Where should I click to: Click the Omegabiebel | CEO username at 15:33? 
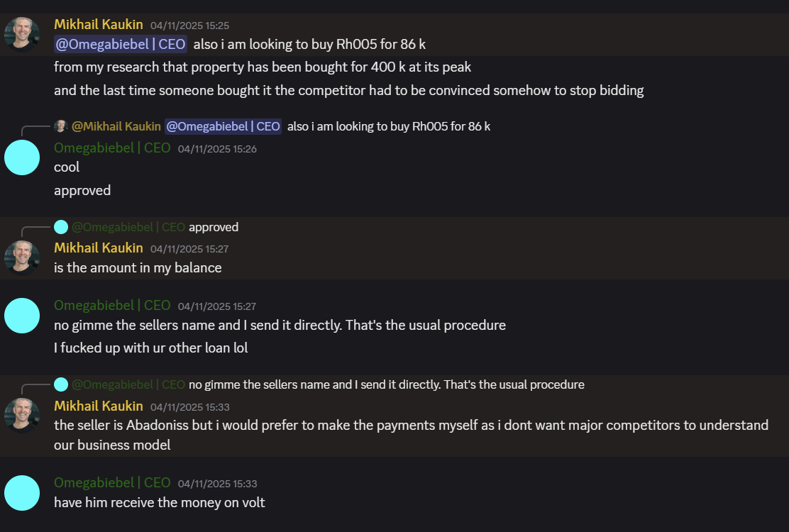tap(112, 482)
